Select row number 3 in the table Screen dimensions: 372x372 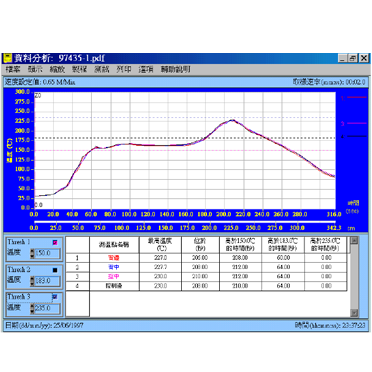pos(77,277)
